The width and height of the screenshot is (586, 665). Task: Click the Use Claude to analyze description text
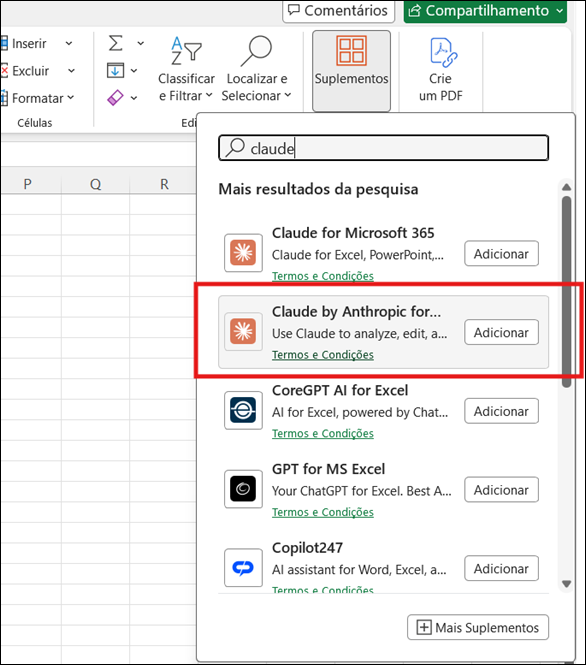point(360,334)
